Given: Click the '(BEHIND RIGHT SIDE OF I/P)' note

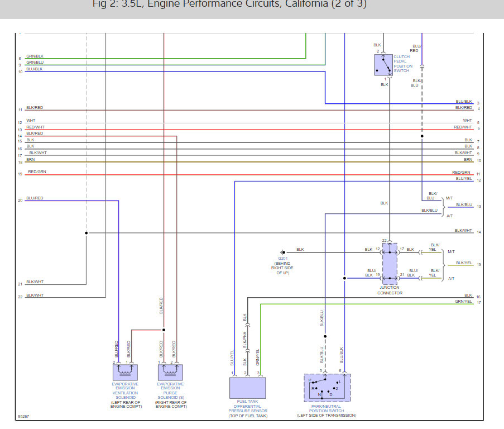Looking at the screenshot, I should click(282, 268).
